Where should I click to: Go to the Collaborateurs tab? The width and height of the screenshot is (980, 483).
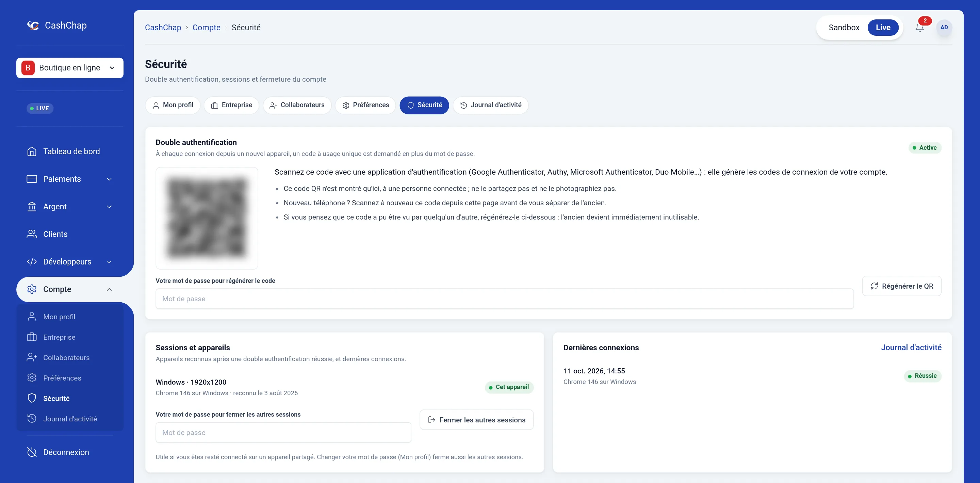coord(297,105)
